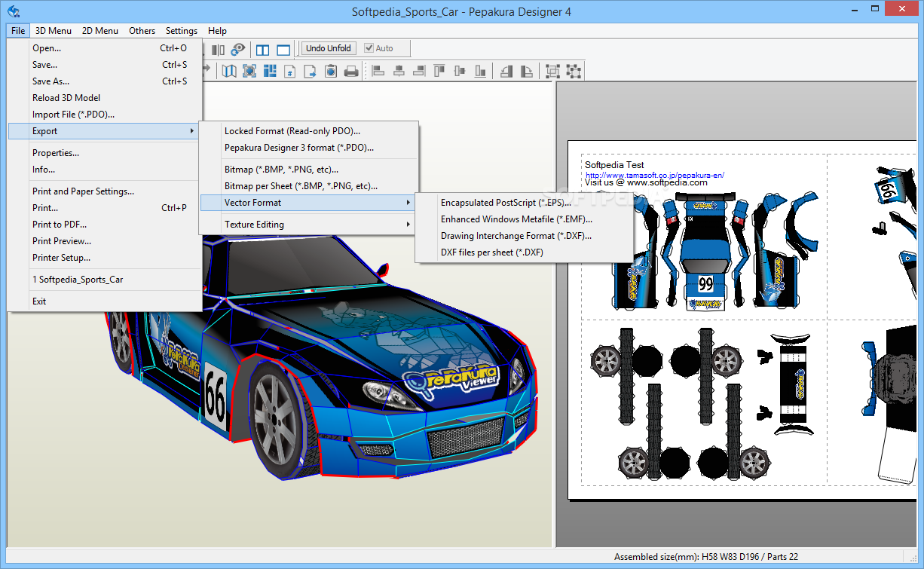
Task: Choose Exit from the File menu
Action: 105,301
